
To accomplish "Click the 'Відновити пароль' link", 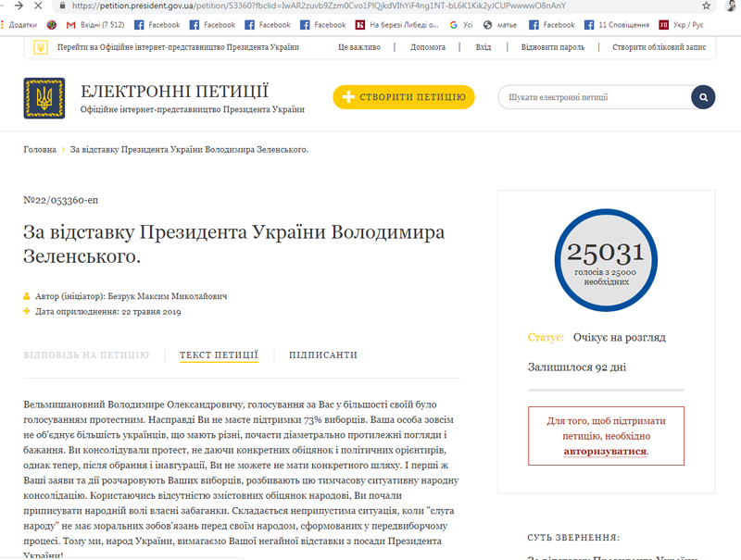I will click(551, 46).
